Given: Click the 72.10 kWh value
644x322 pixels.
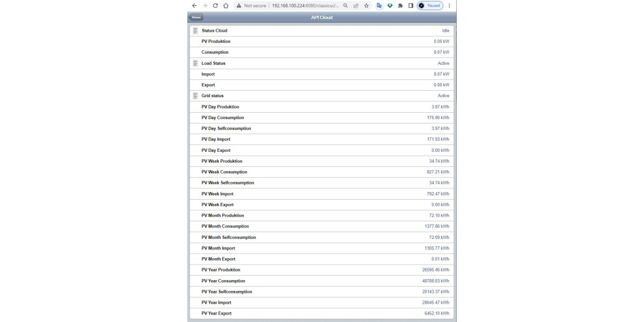Looking at the screenshot, I should (440, 215).
